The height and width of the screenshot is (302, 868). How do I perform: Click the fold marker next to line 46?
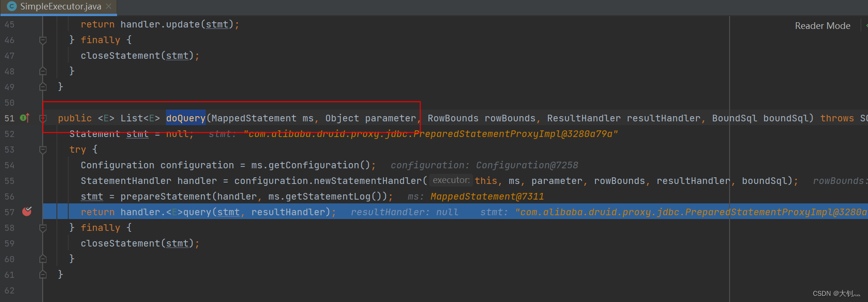[x=43, y=40]
